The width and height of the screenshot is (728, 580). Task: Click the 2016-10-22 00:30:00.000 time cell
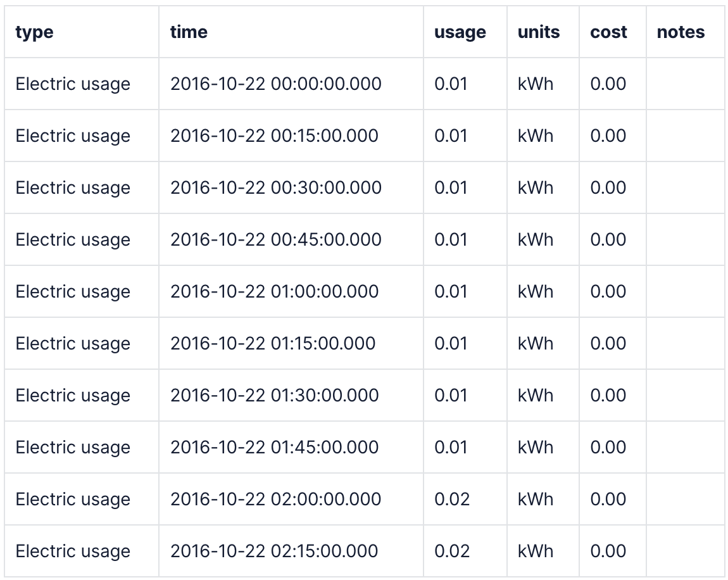tap(275, 188)
